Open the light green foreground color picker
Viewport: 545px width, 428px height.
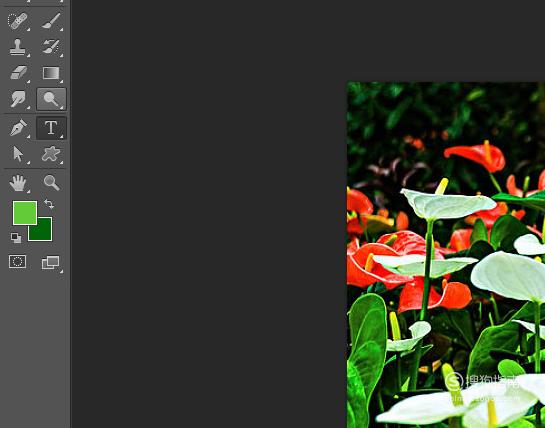[x=25, y=213]
